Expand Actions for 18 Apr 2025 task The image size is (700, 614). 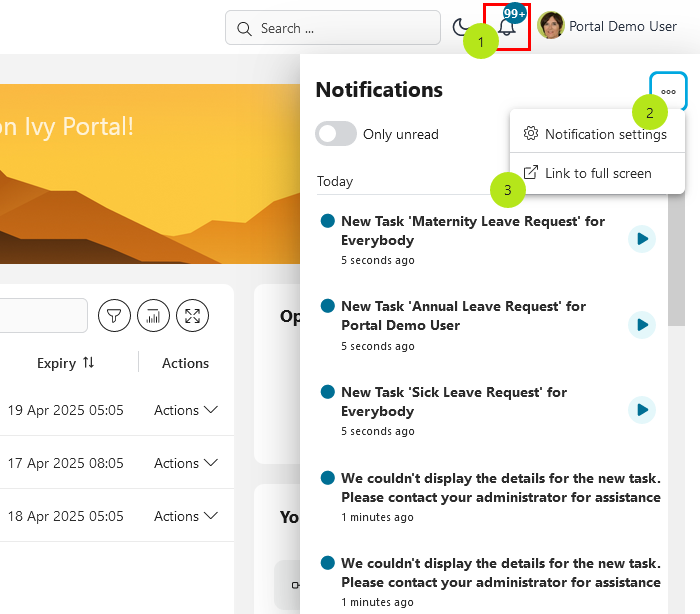[186, 516]
